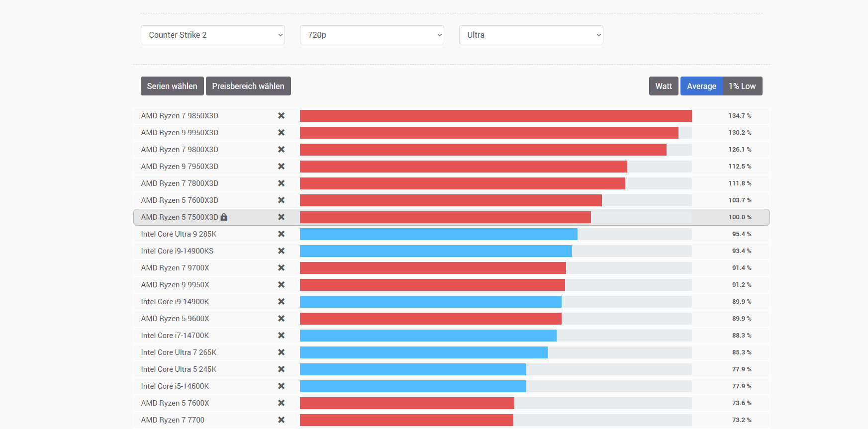Click the Intel Core Ultra 9 285K bar
Viewport: 868px width, 429px height.
click(439, 234)
